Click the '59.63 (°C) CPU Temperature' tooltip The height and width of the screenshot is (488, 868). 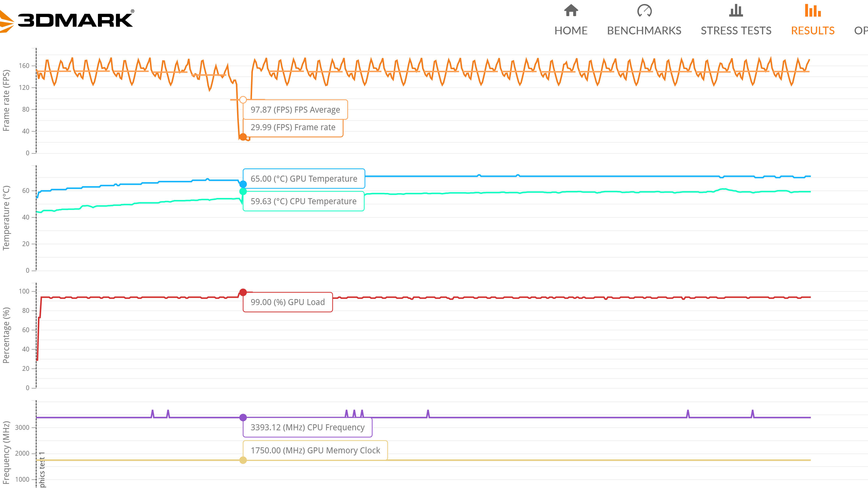(304, 201)
